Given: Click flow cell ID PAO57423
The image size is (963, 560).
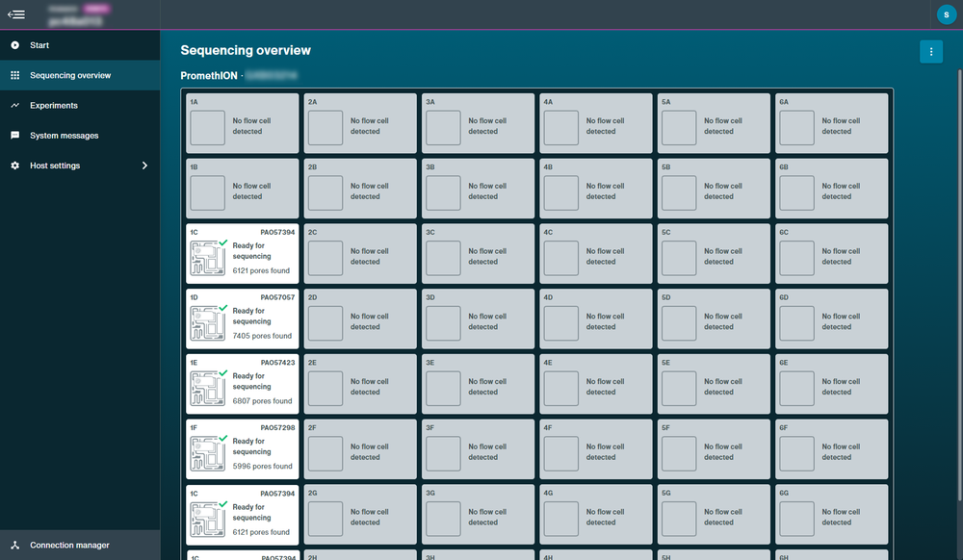Looking at the screenshot, I should (277, 363).
